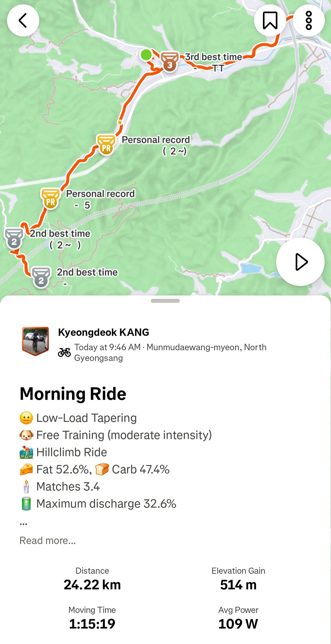Image resolution: width=331 pixels, height=644 pixels.
Task: Open Kyeongdeok KANG's profile picture
Action: (36, 341)
